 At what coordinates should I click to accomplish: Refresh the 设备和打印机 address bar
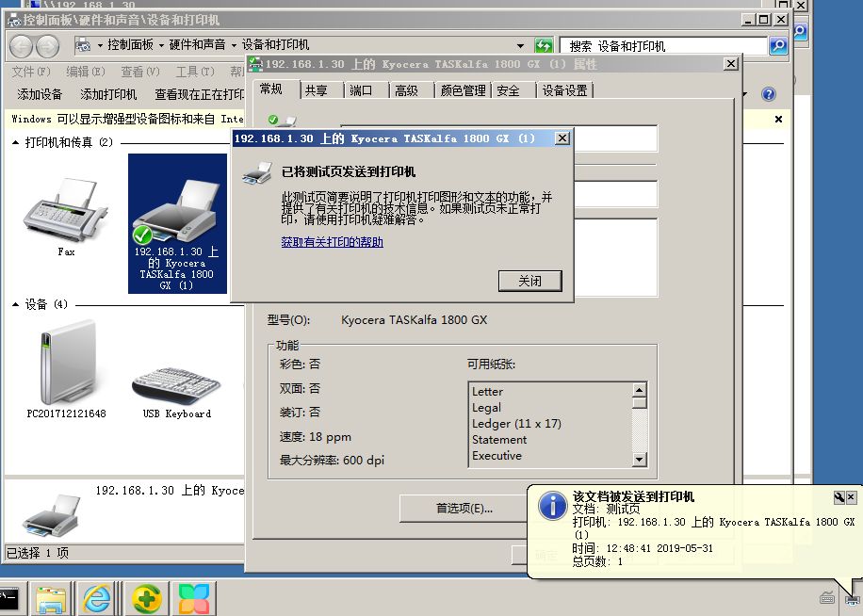pyautogui.click(x=544, y=45)
